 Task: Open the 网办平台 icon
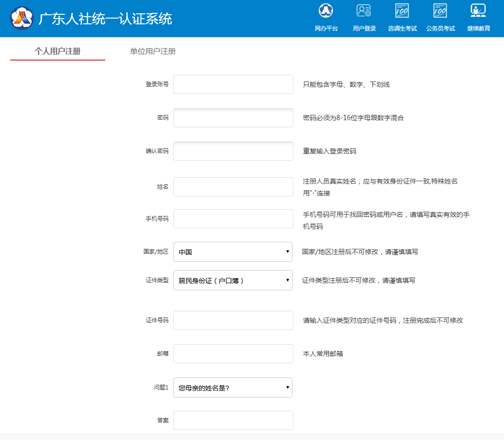coord(326,10)
